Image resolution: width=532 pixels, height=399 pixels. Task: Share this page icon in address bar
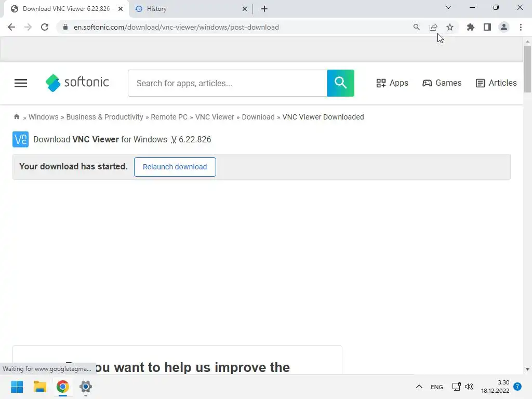(433, 27)
